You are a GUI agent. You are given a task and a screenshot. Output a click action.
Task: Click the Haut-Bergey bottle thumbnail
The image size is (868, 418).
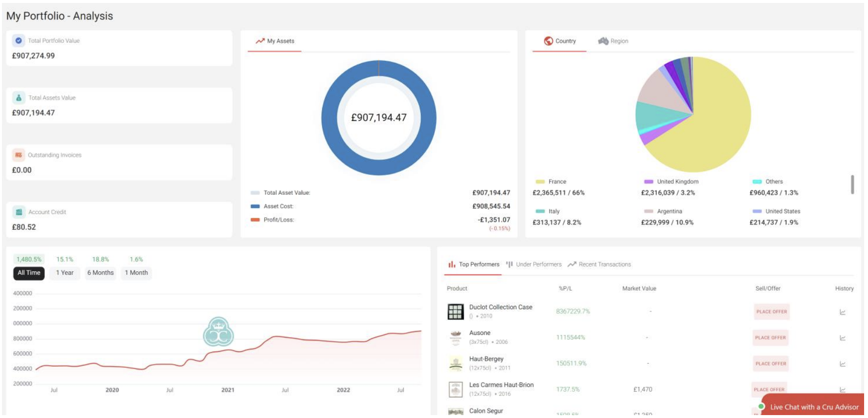point(456,363)
